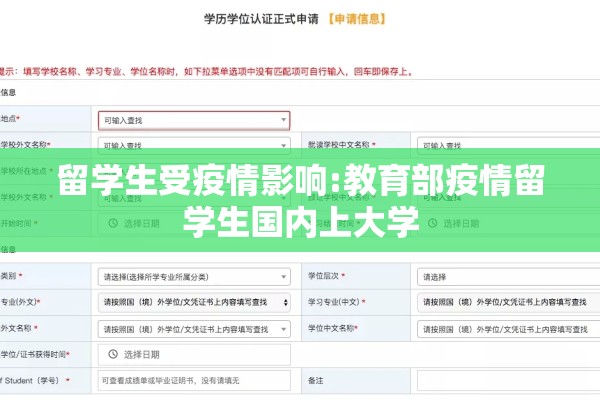
Task: Click the 学历学位认证正式申请 title
Action: [x=261, y=19]
